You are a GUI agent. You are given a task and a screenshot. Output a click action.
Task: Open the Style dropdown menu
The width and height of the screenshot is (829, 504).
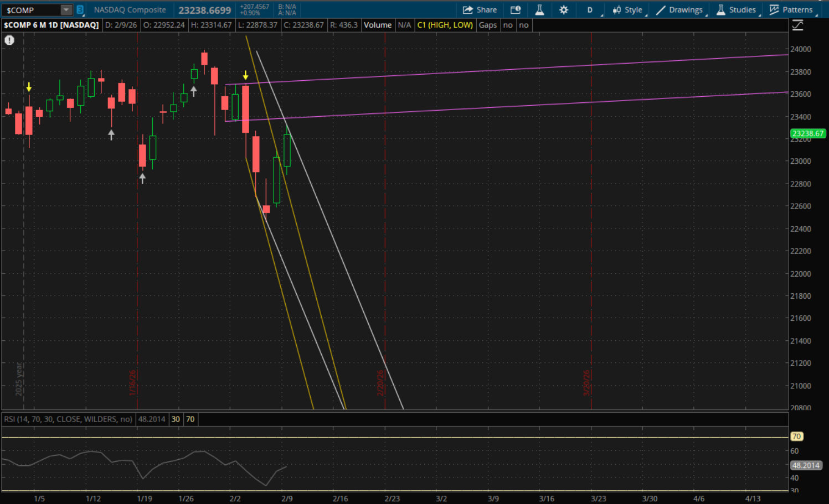(627, 10)
